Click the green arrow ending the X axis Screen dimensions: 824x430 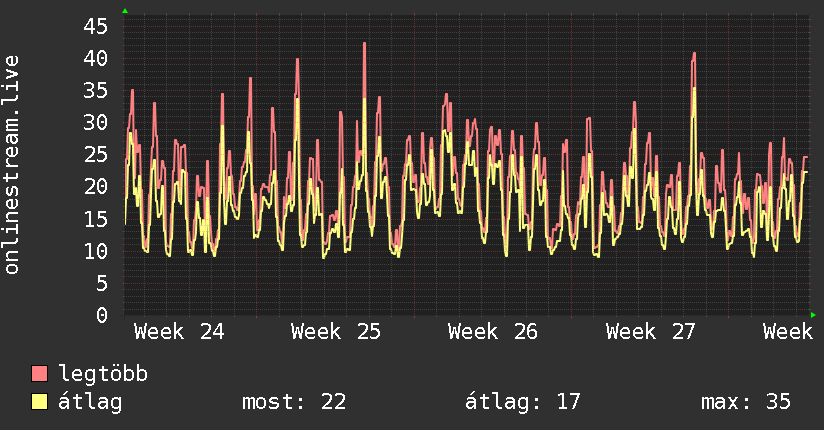click(813, 315)
